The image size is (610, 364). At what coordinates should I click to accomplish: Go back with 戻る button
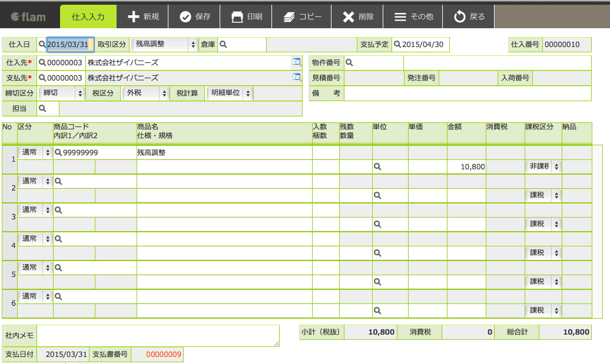pyautogui.click(x=469, y=16)
